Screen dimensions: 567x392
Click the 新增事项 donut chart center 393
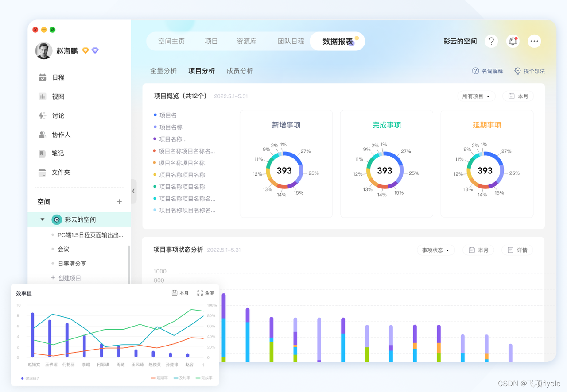(284, 170)
